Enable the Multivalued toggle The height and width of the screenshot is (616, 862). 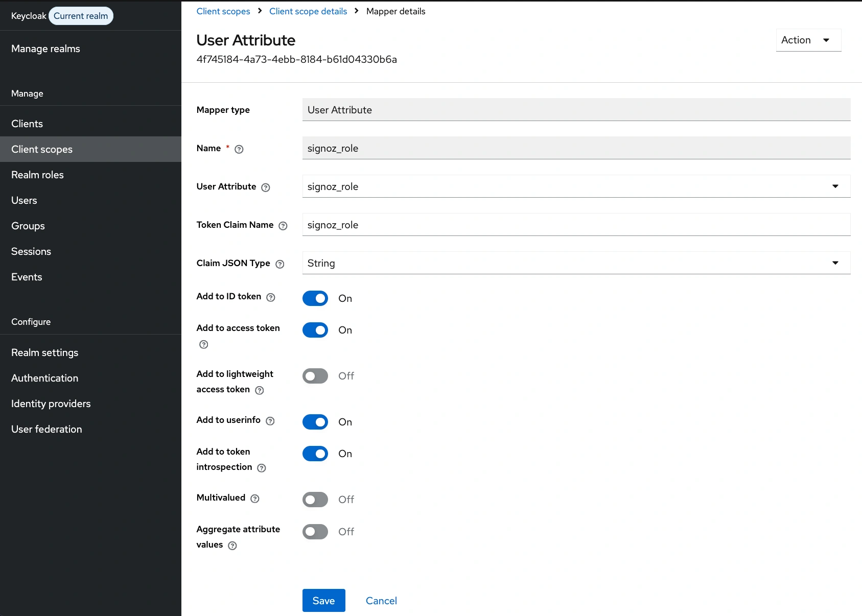click(x=315, y=500)
